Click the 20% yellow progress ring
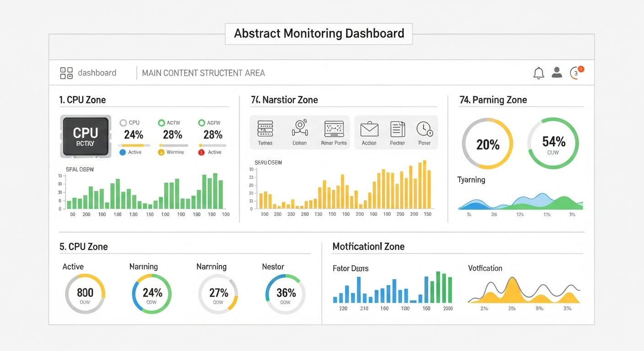The width and height of the screenshot is (644, 351). click(x=487, y=144)
